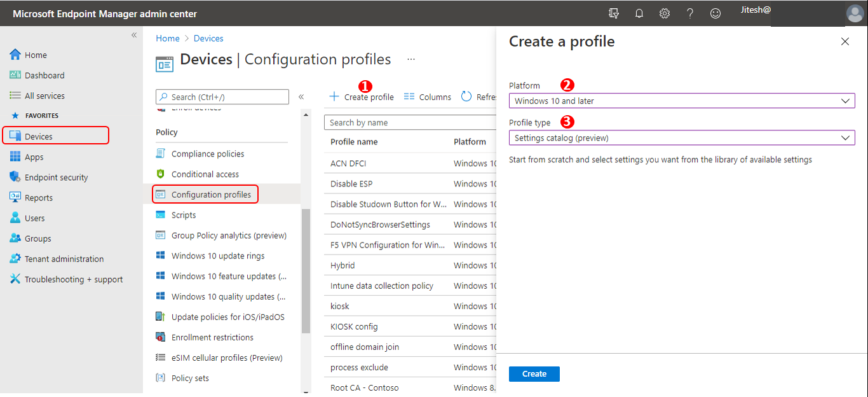868x397 pixels.
Task: Click the Compliance policies icon
Action: point(160,153)
